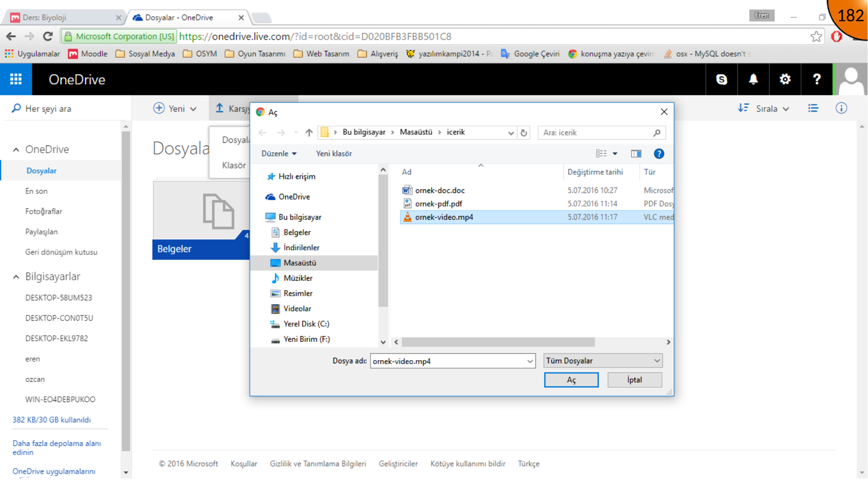Viewport: 868px width, 488px height.
Task: Create a Yeni klasör in the dialog
Action: coord(334,154)
